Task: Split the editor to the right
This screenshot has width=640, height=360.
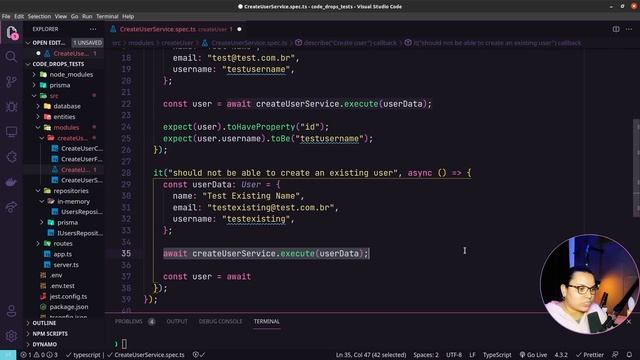Action: (x=616, y=29)
